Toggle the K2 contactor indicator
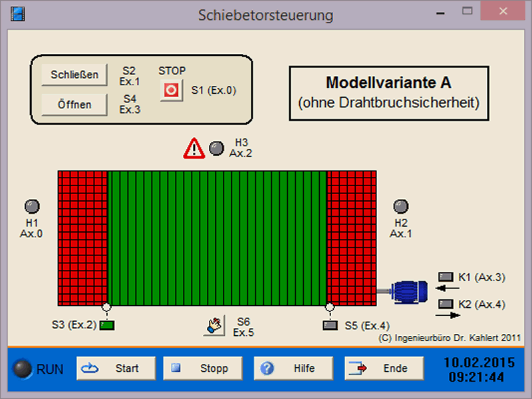532x399 pixels. [445, 304]
